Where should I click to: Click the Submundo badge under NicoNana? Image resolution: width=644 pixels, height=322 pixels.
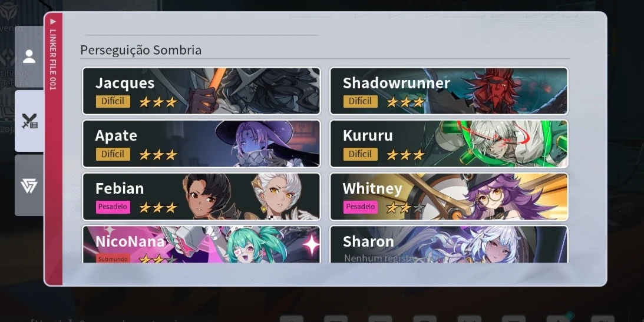click(113, 259)
